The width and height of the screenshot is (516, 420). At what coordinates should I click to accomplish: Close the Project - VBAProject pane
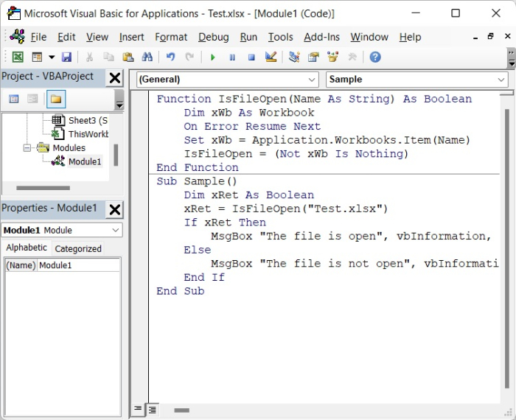coord(115,78)
